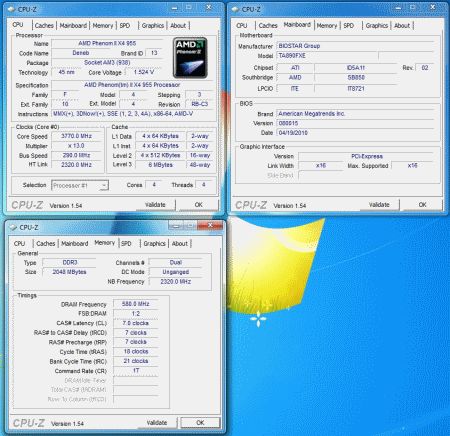The image size is (450, 436).
Task: Click the Cycle Time value '18 clocks'
Action: pos(135,352)
